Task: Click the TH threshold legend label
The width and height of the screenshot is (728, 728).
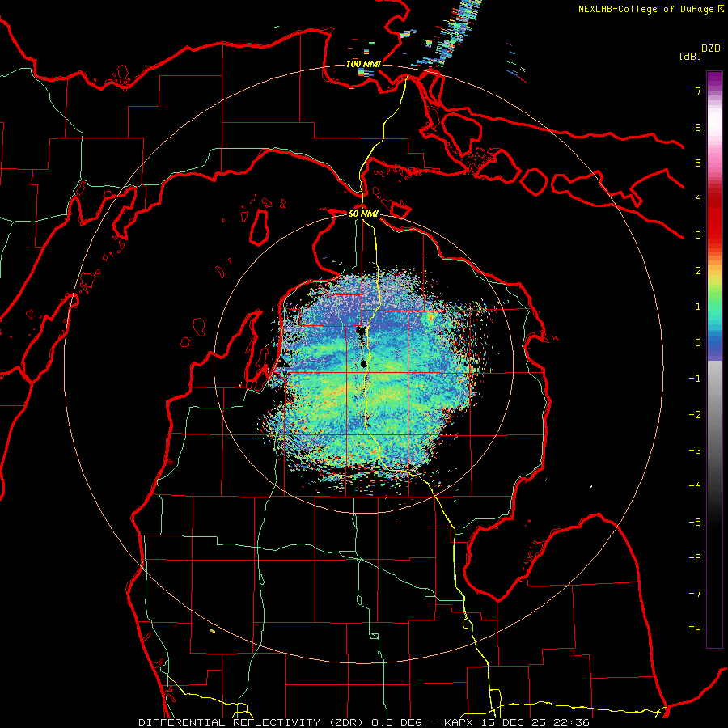Action: click(x=695, y=630)
